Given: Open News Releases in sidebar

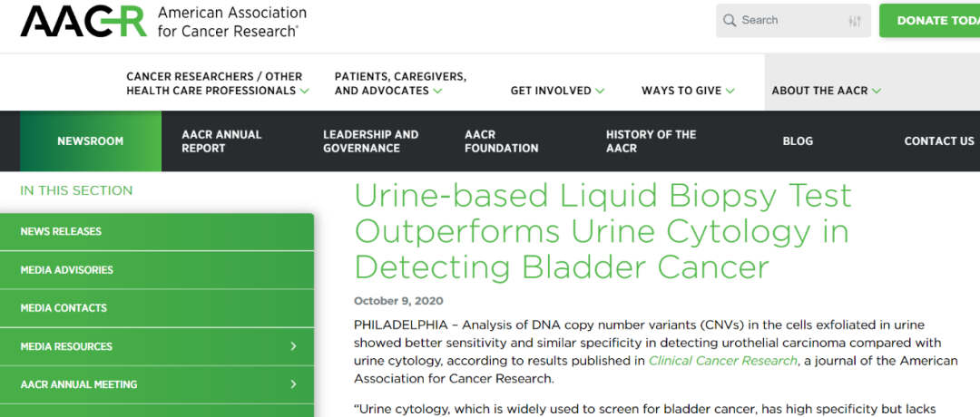Looking at the screenshot, I should 61,231.
